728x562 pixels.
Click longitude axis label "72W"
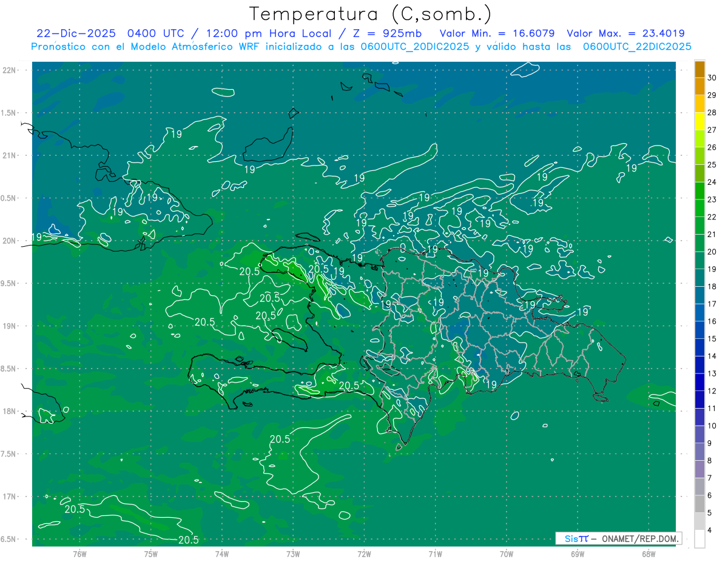pos(364,554)
